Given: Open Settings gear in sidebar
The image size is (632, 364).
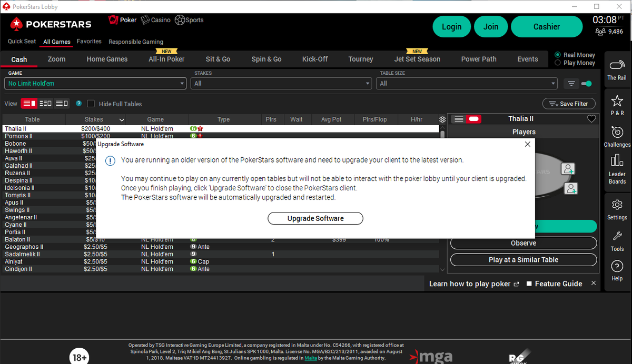Looking at the screenshot, I should 617,209.
